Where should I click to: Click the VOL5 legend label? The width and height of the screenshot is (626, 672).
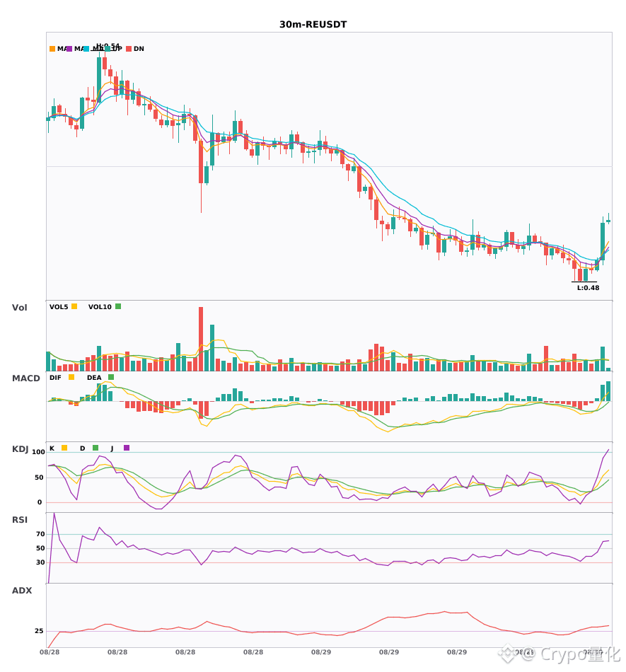(x=59, y=307)
